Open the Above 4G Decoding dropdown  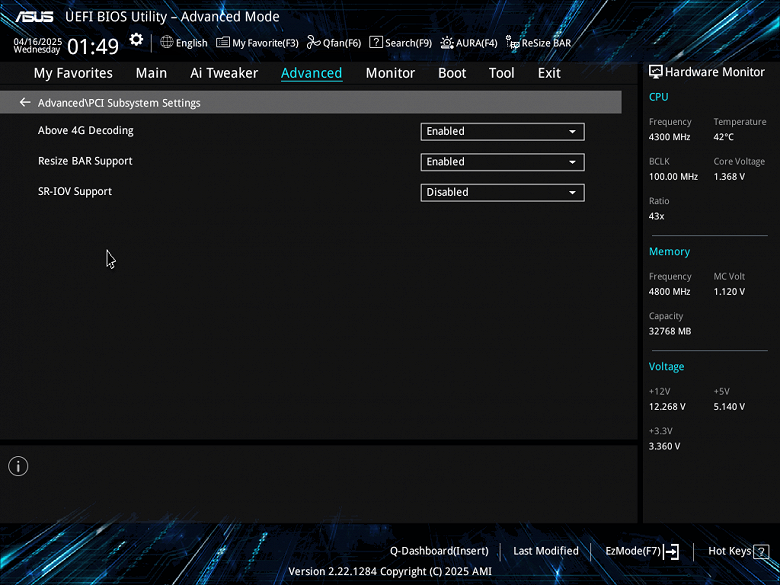point(502,131)
